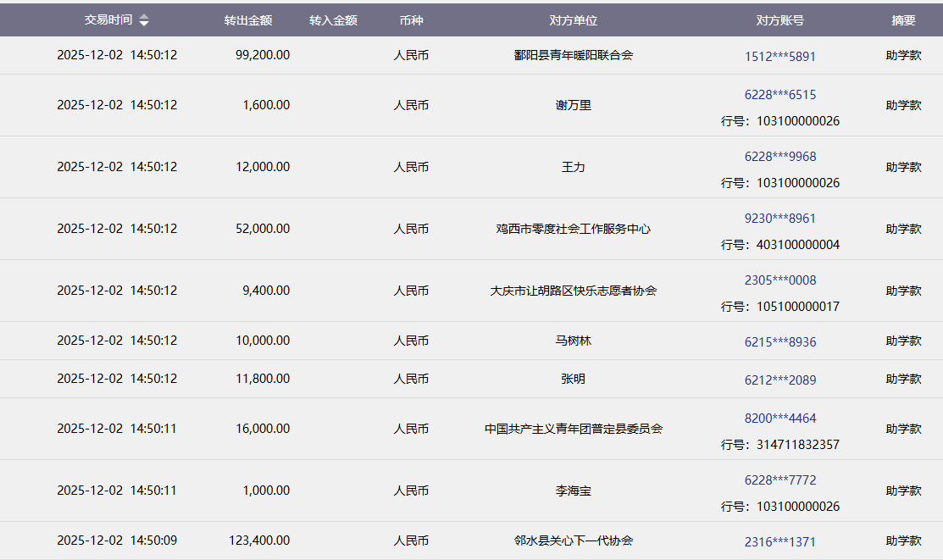Viewport: 943px width, 560px height.
Task: Open account link 6215***8936
Action: pyautogui.click(x=780, y=342)
